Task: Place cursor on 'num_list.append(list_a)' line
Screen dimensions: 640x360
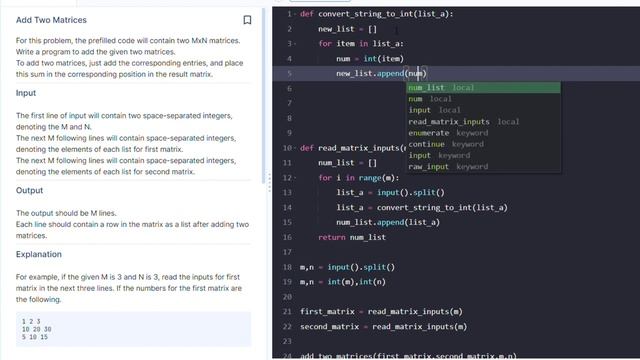Action: (x=388, y=222)
